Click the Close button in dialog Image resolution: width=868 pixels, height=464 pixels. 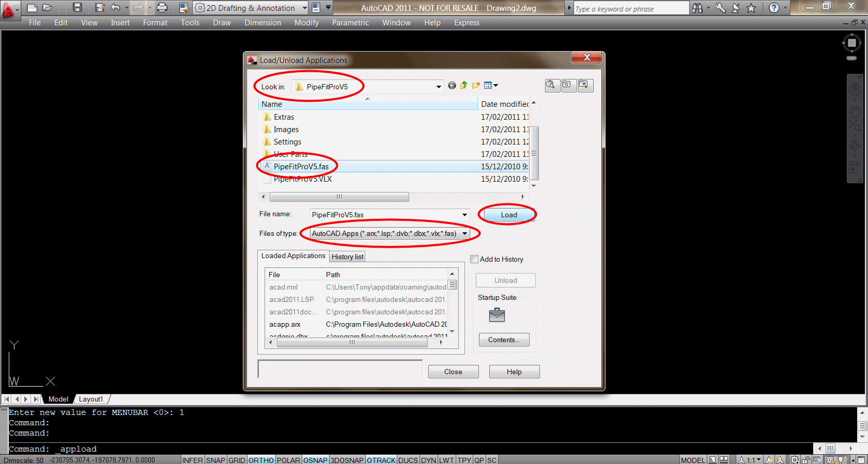453,372
